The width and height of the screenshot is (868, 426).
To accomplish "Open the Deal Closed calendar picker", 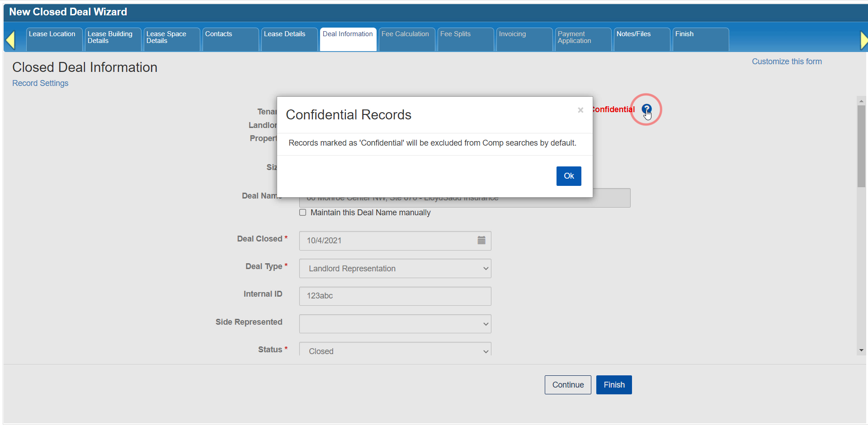I will (x=481, y=241).
